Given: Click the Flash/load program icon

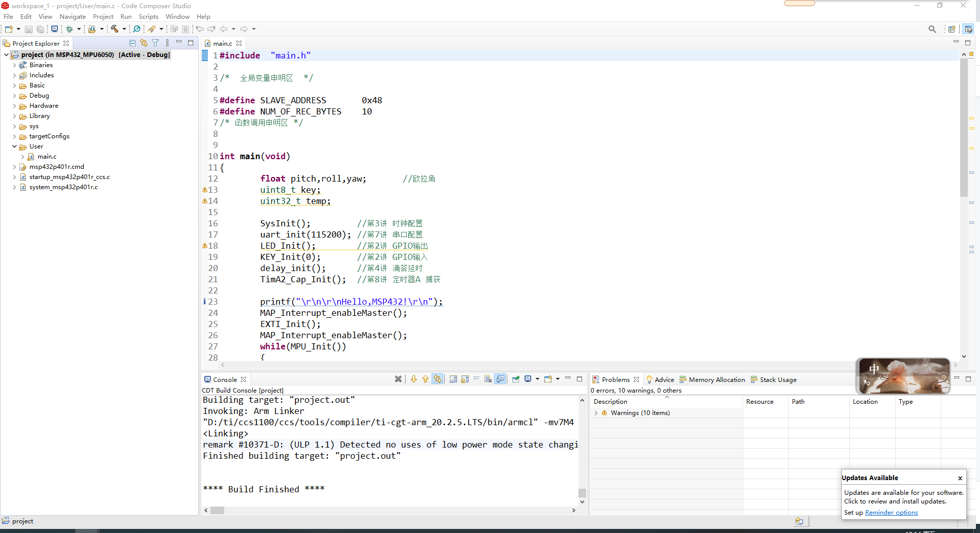Looking at the screenshot, I should point(92,29).
